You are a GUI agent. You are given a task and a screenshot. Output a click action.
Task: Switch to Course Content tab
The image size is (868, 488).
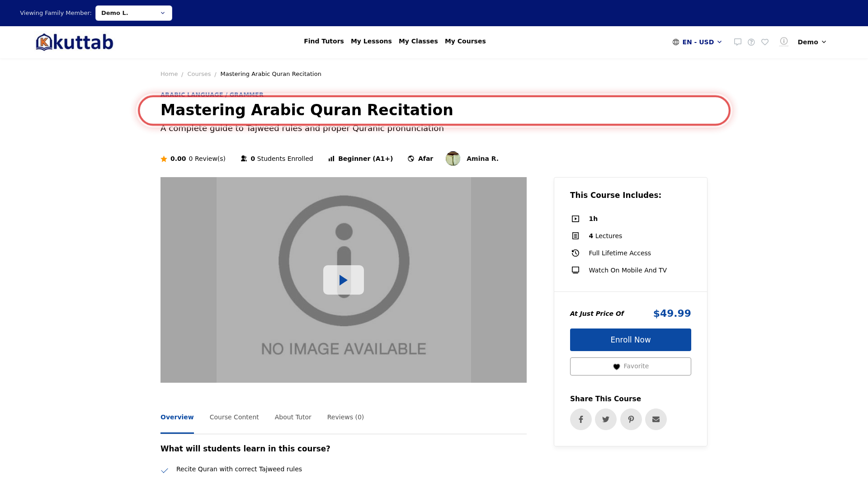tap(234, 417)
